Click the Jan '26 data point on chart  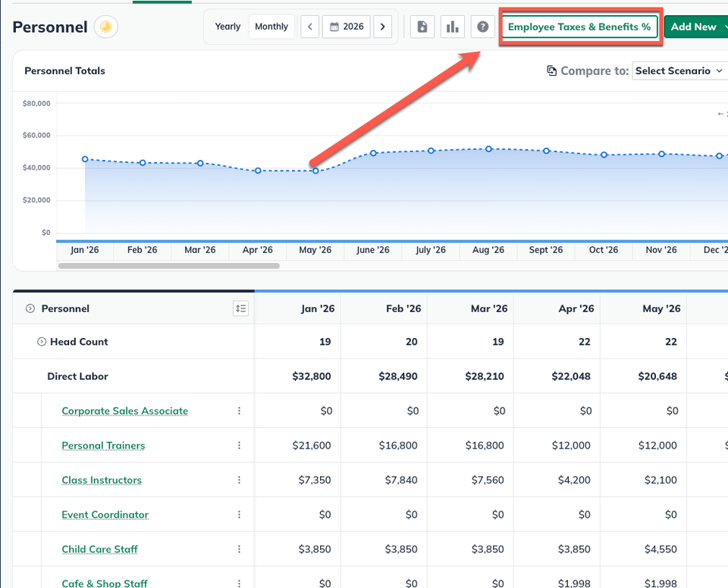85,159
